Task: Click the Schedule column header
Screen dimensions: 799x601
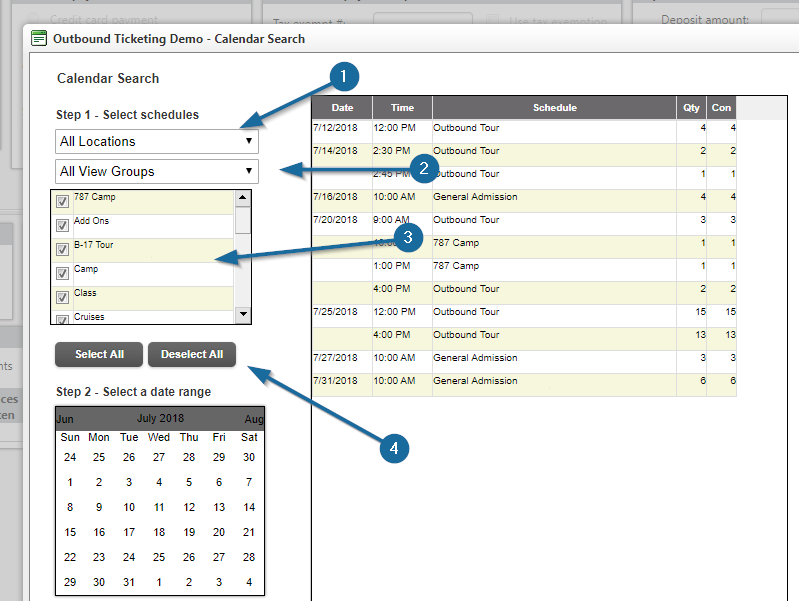Action: [554, 108]
